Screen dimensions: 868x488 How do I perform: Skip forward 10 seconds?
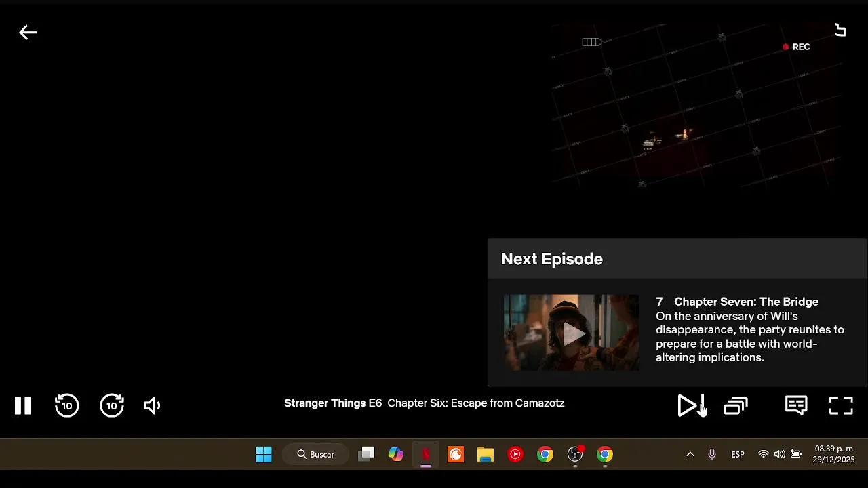(x=112, y=405)
